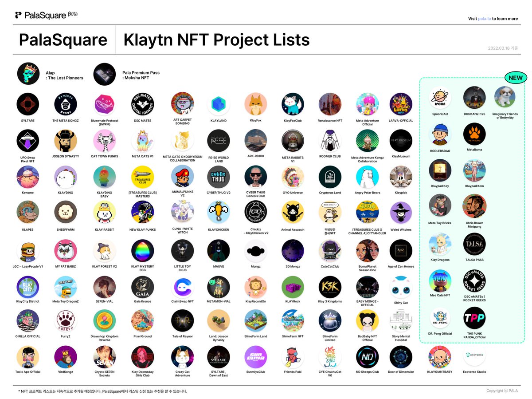
Task: Open the CAT TOWN PUNKS icon
Action: click(105, 141)
